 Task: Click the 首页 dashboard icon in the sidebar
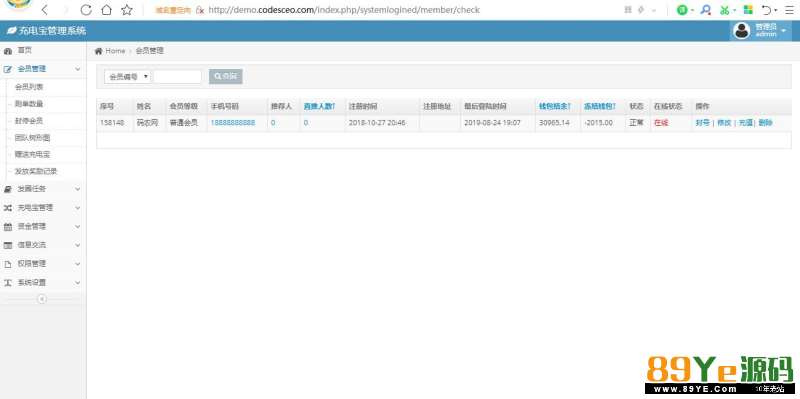(7, 51)
